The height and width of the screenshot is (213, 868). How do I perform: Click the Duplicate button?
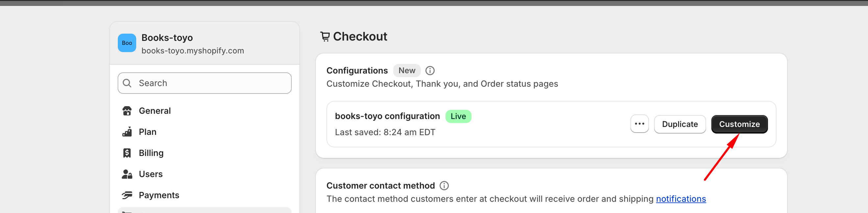tap(680, 124)
